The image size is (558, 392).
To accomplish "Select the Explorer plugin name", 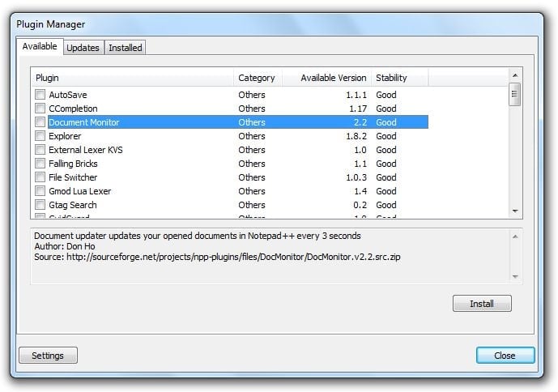I will click(65, 136).
